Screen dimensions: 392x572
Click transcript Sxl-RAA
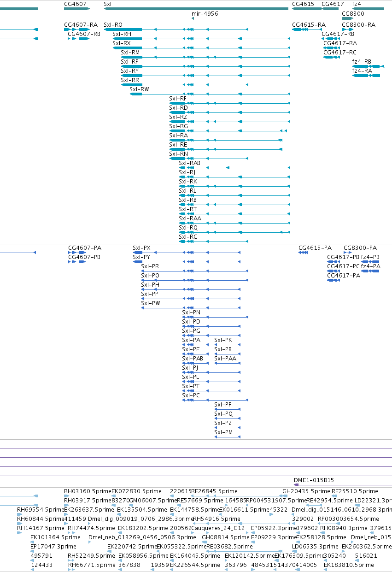pyautogui.click(x=190, y=218)
